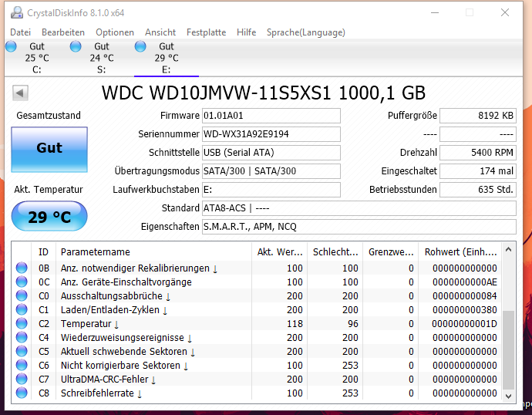Click the blue Gut health status button
Screen dimensions: 532x415
click(49, 150)
